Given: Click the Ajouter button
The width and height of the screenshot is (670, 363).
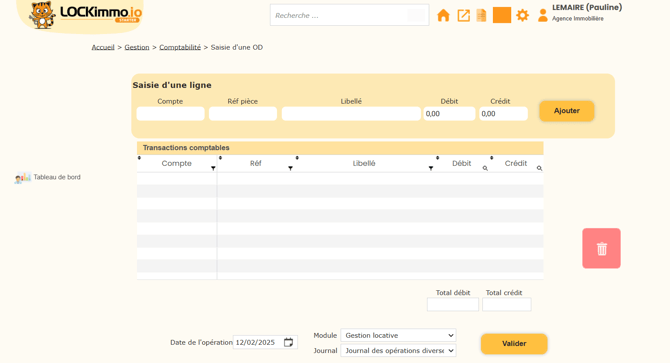Looking at the screenshot, I should pos(567,111).
